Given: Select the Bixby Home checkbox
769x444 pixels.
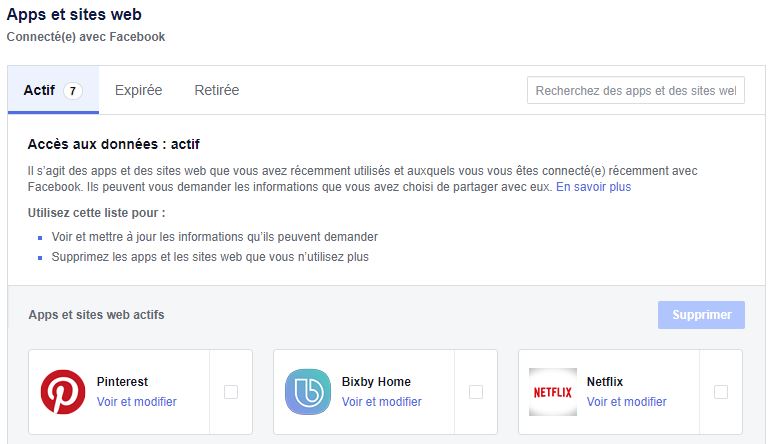Looking at the screenshot, I should 476,392.
